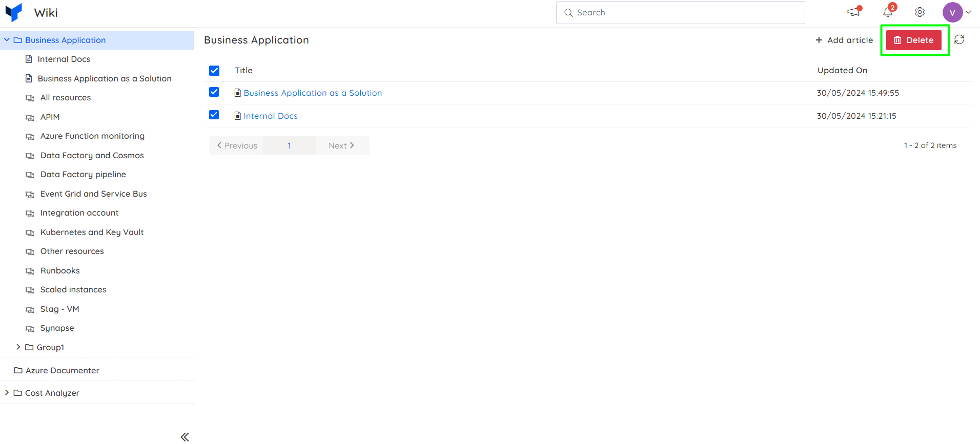
Task: Click the dashboard icon beside Synapse
Action: tap(30, 328)
